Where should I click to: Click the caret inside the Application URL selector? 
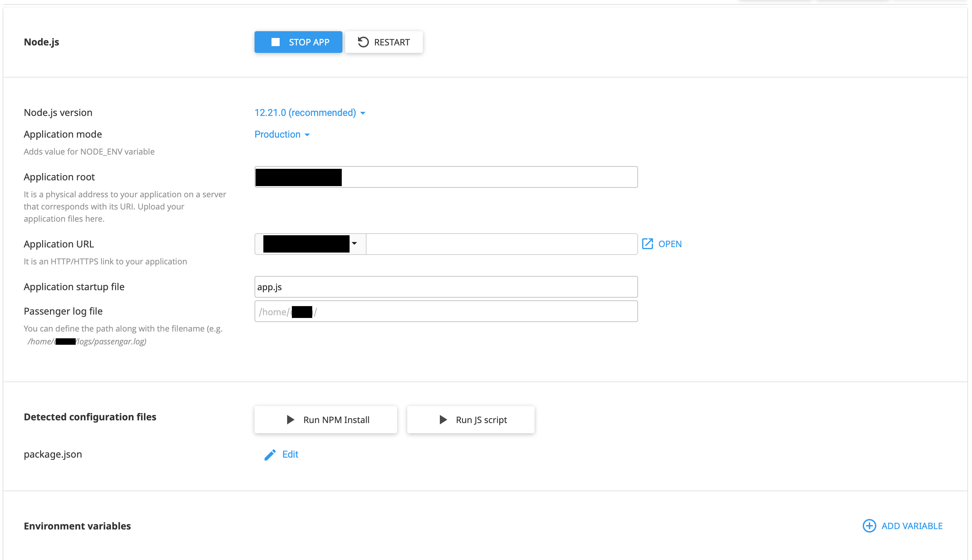pos(355,244)
